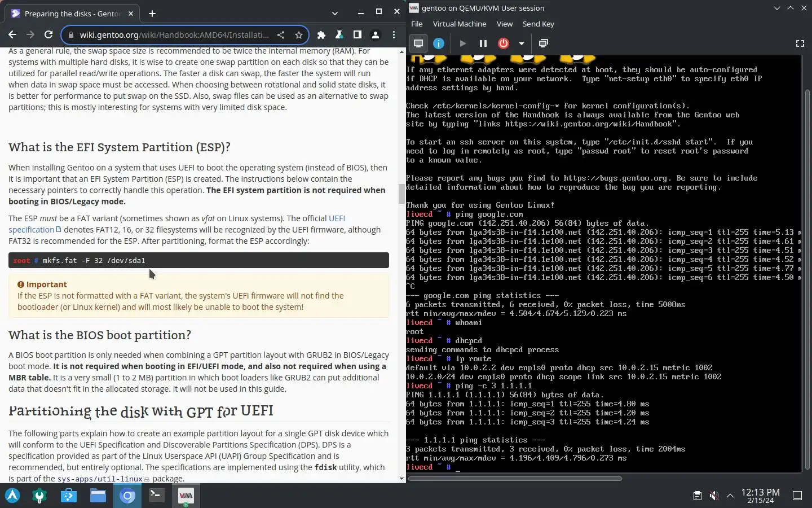Click the 'What is the BIOS boot partition?' heading
812x508 pixels.
pyautogui.click(x=100, y=335)
